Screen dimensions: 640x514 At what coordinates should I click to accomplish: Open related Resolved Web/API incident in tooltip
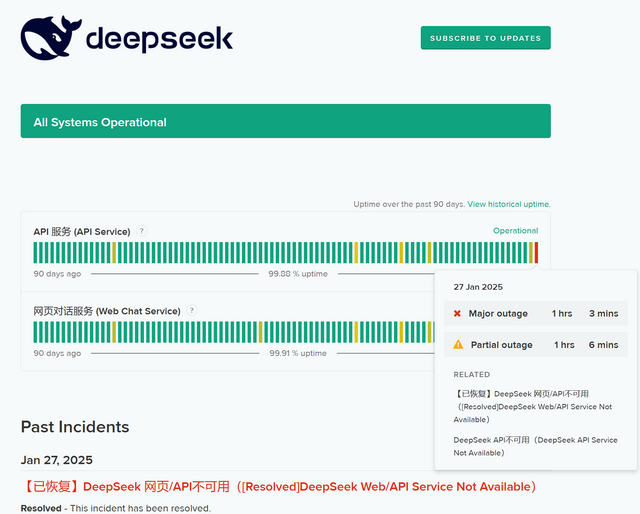point(533,407)
